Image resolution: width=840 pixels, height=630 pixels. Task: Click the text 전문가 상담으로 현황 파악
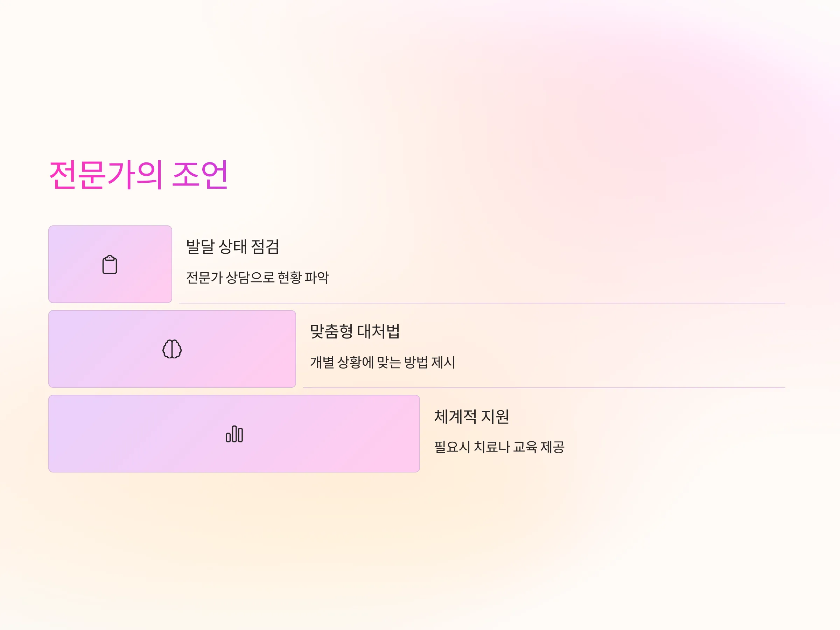[258, 278]
